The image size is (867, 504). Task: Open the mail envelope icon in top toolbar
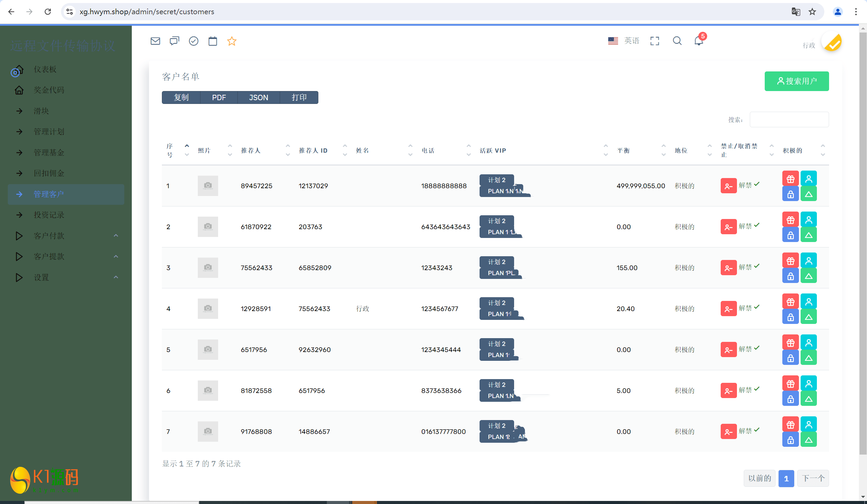155,41
